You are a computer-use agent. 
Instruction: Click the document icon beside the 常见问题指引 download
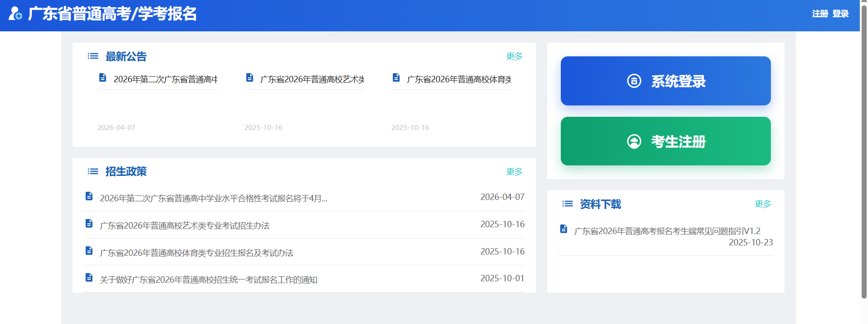[x=564, y=229]
